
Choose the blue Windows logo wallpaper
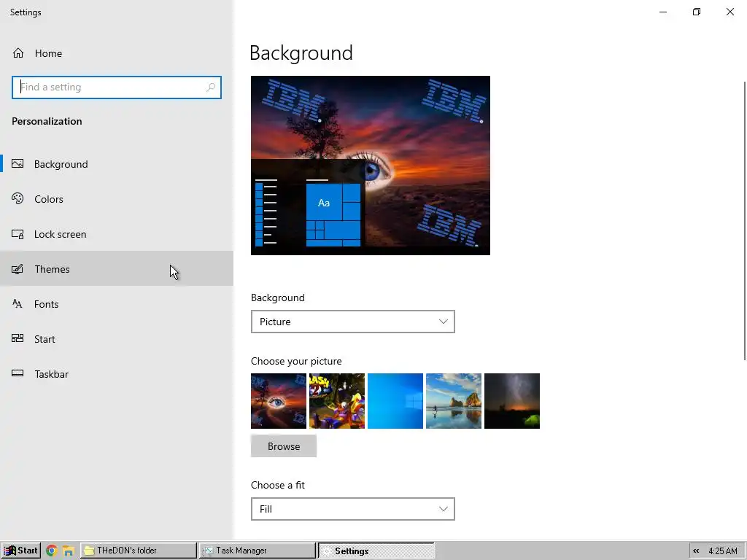pyautogui.click(x=395, y=401)
